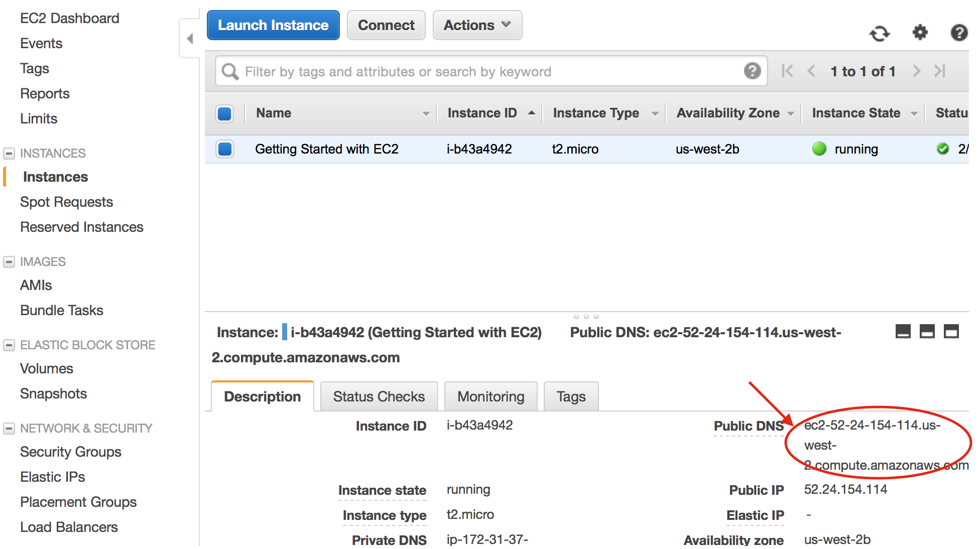Collapse the sidebar with the arrow icon

click(x=190, y=39)
